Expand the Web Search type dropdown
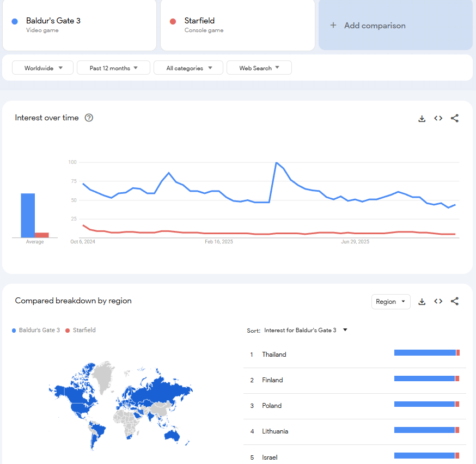This screenshot has width=476, height=464. click(259, 68)
